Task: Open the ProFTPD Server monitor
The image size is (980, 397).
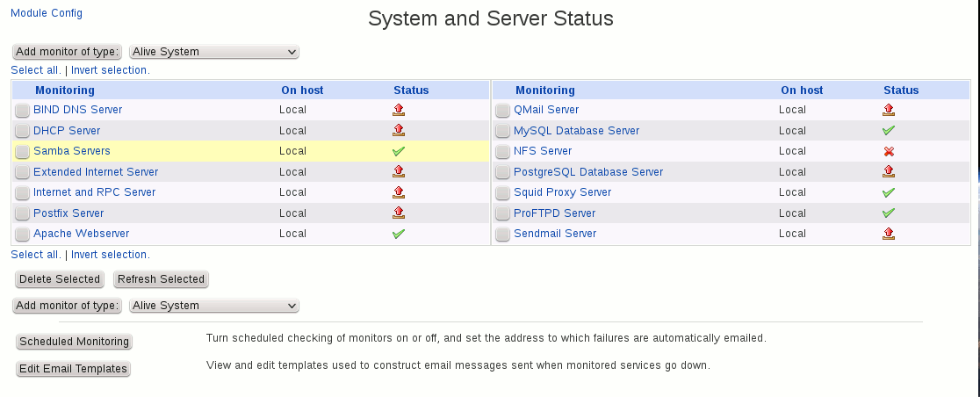Action: pos(554,213)
